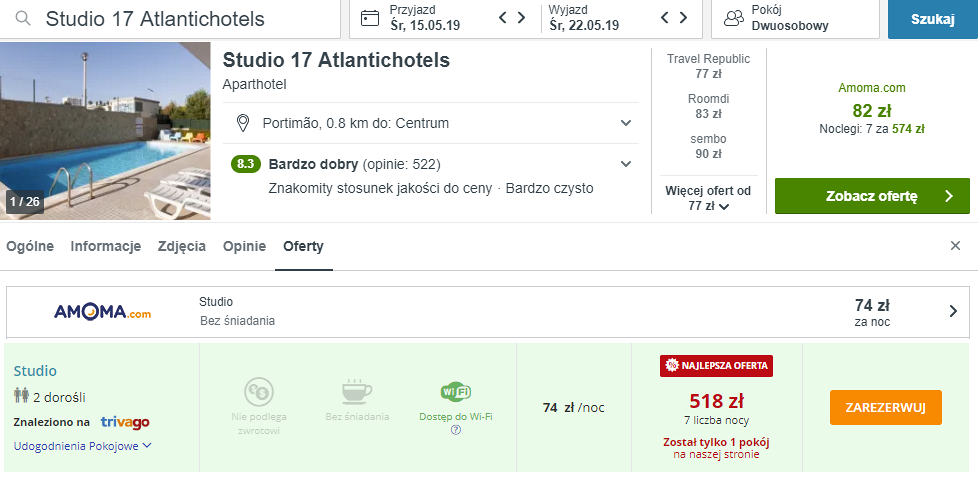Expand Udogodnienia Pokojowe room amenities
Image resolution: width=978 pixels, height=477 pixels.
(x=83, y=445)
